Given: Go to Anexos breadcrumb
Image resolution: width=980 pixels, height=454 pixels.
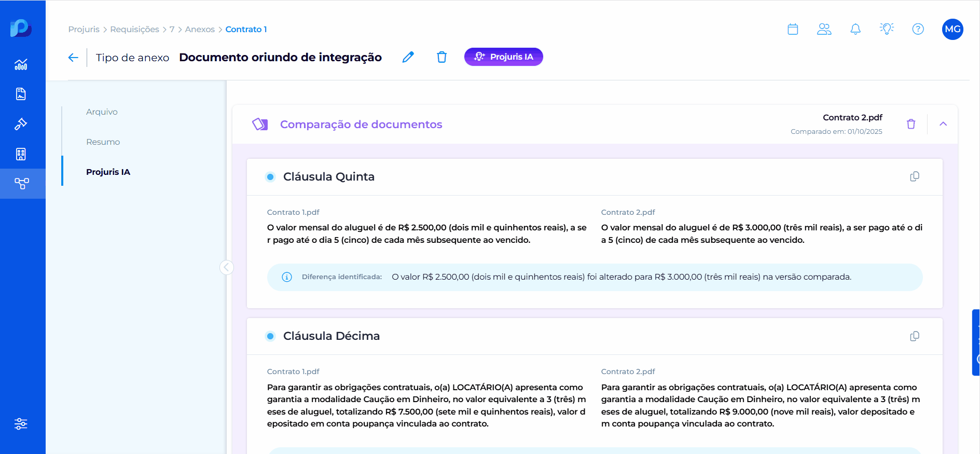Looking at the screenshot, I should tap(200, 29).
